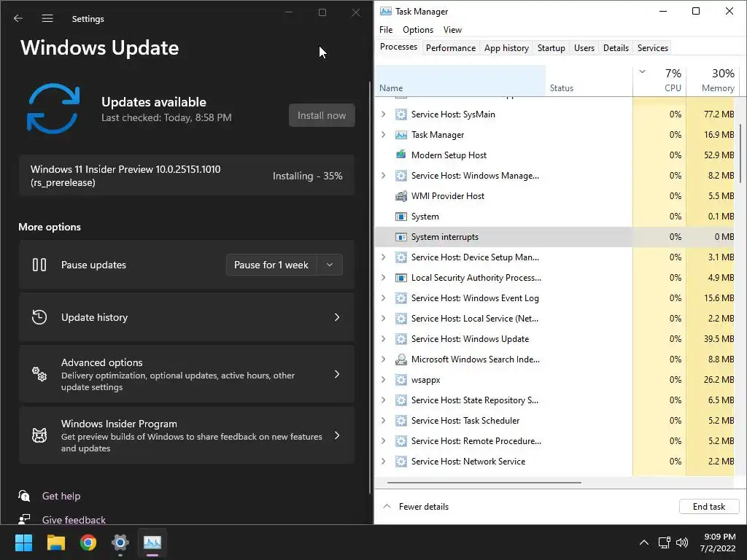Image resolution: width=747 pixels, height=560 pixels.
Task: Expand Service Host: Windows Manage... row
Action: (384, 176)
